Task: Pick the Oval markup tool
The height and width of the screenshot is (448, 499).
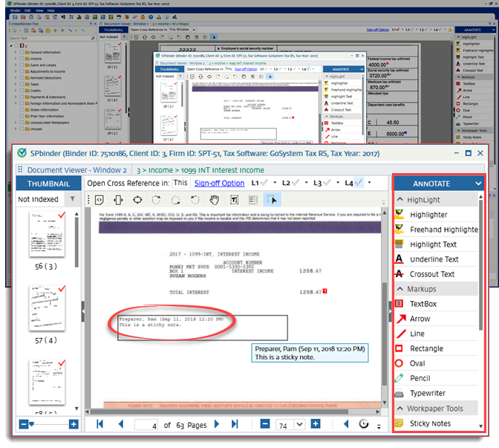Action: (x=417, y=363)
